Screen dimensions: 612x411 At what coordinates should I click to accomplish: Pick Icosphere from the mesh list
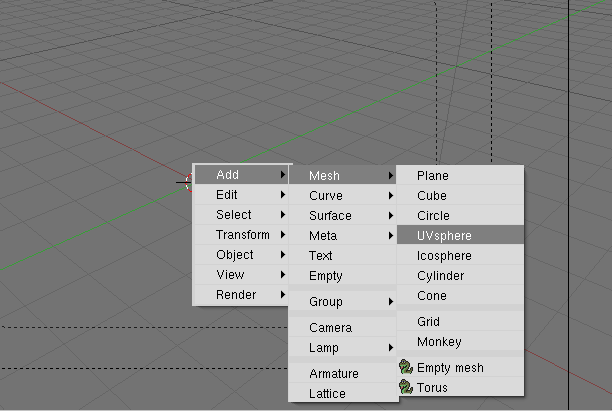(x=460, y=256)
